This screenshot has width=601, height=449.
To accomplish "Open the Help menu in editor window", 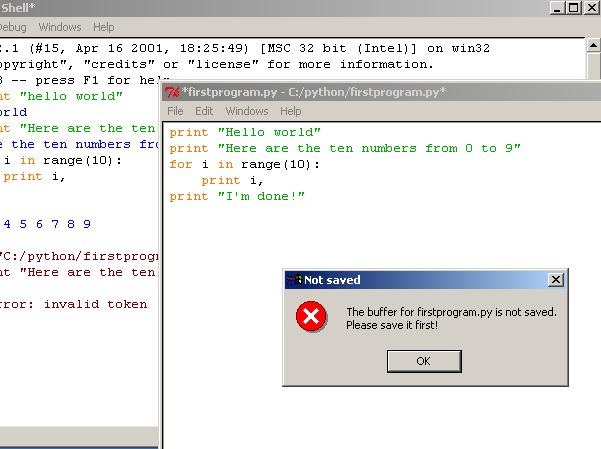I will coord(290,111).
